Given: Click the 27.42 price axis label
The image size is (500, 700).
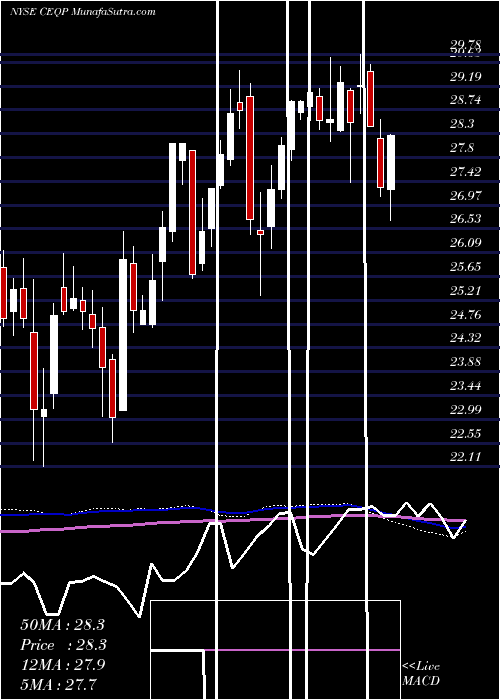Looking at the screenshot, I should click(465, 171).
